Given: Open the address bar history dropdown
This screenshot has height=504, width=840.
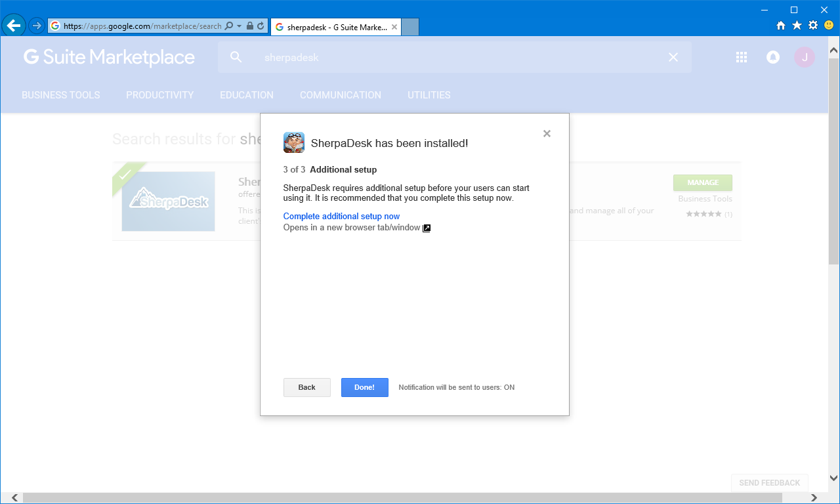Looking at the screenshot, I should pyautogui.click(x=240, y=26).
